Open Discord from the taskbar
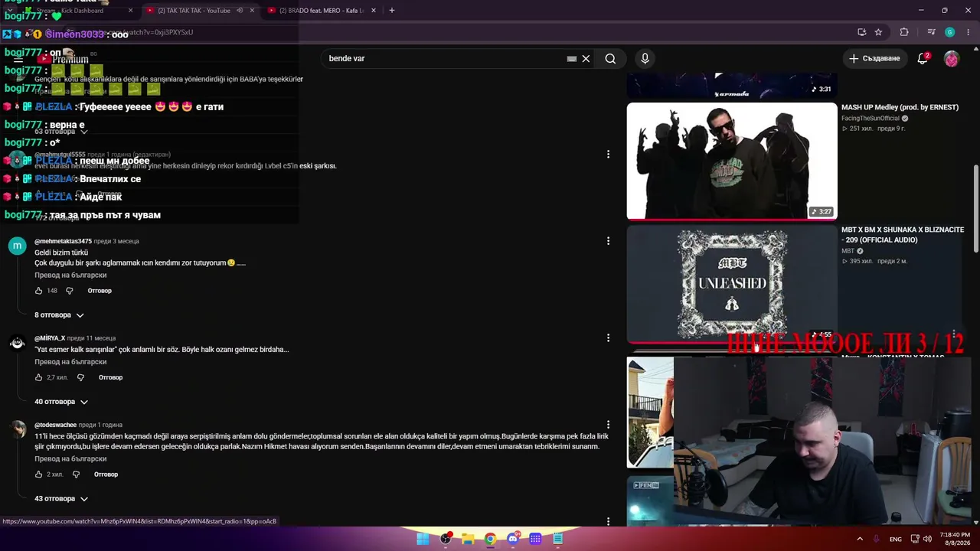Screen dimensions: 980x551 point(513,539)
